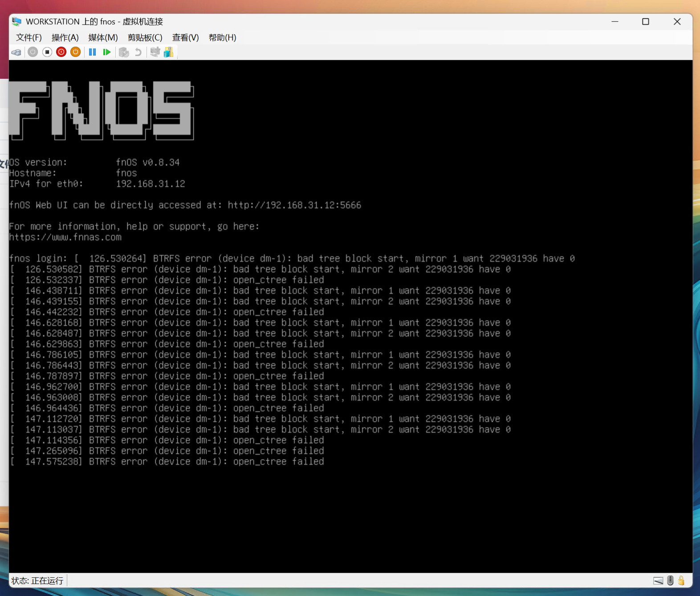This screenshot has width=700, height=596.
Task: Click the 'fnos login:' prompt in console
Action: pyautogui.click(x=38, y=259)
